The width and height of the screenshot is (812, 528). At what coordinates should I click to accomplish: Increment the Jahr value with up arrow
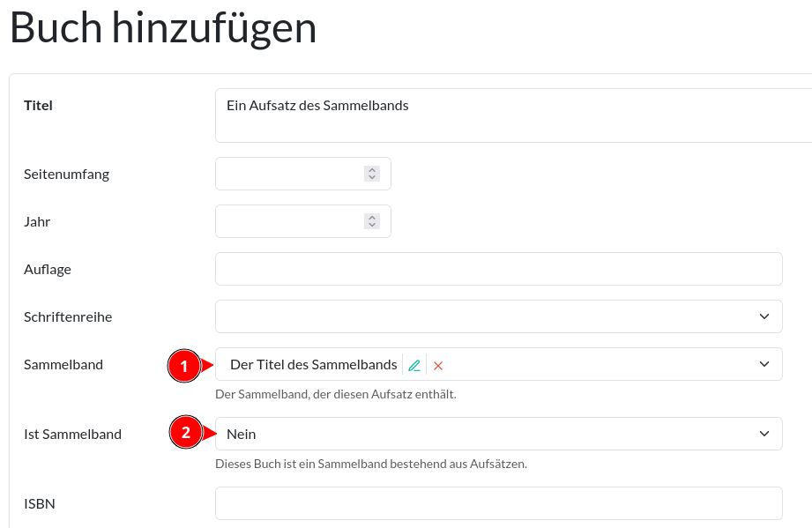(372, 218)
